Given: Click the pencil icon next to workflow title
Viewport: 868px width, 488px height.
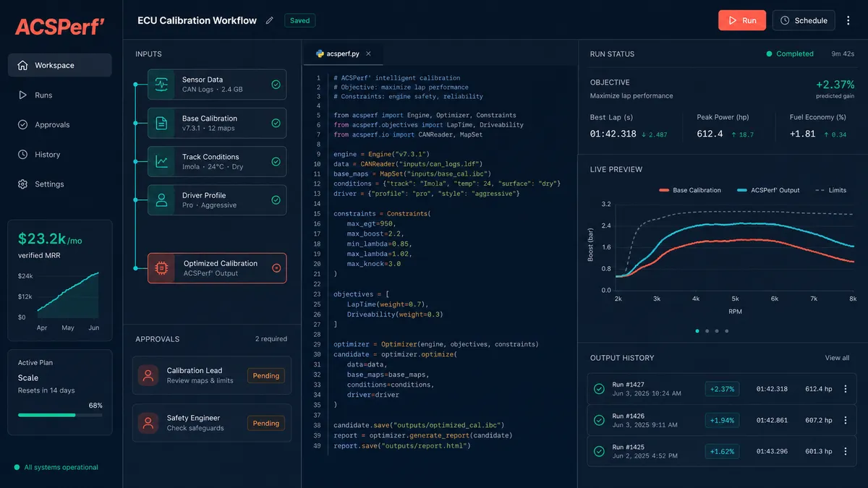Looking at the screenshot, I should tap(270, 20).
